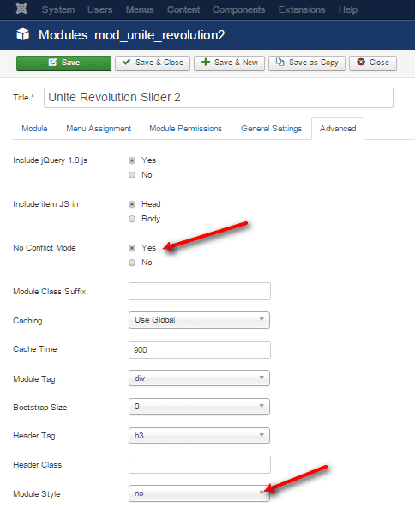415x532 pixels.
Task: Open the Module Style dropdown
Action: click(x=200, y=493)
